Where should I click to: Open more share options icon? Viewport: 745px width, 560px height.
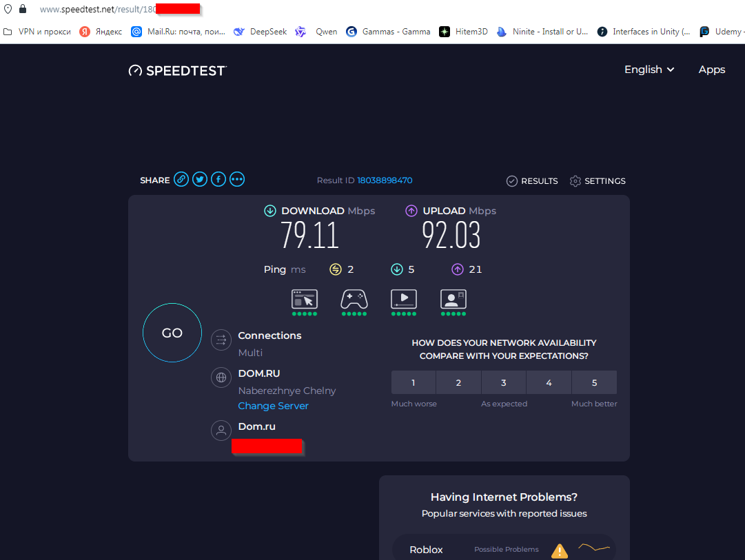[x=237, y=180]
